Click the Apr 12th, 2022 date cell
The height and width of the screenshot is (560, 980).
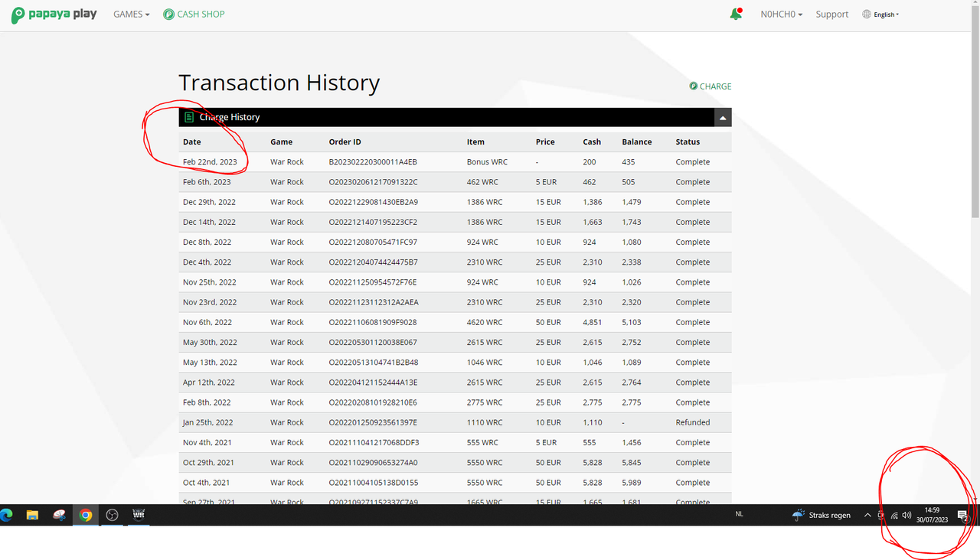point(209,383)
